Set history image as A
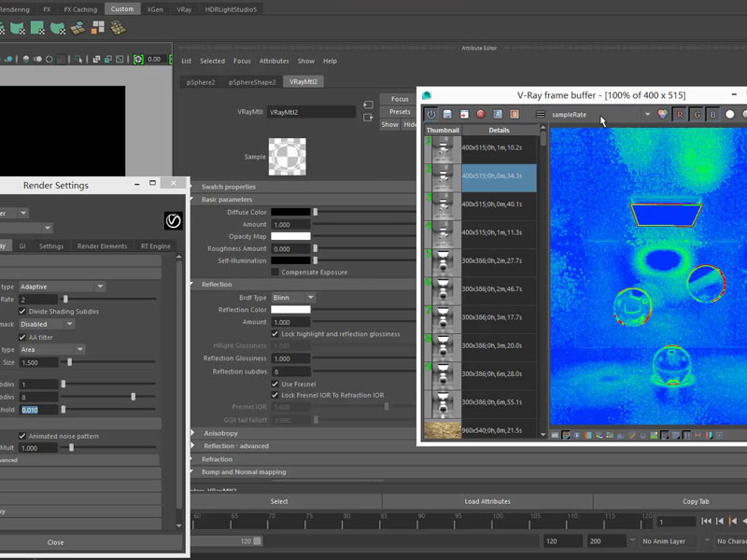Screen dimensions: 747x560 click(498, 114)
